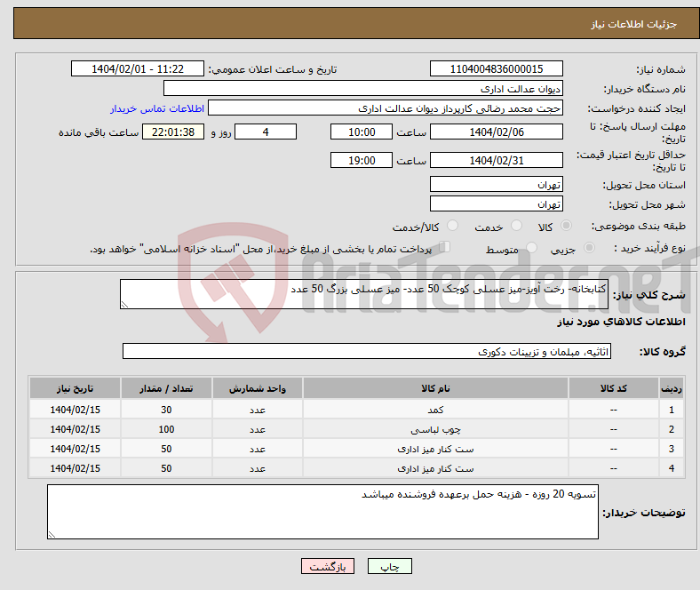Click the page header جزئیات اطلاعات نیاز

[x=633, y=24]
